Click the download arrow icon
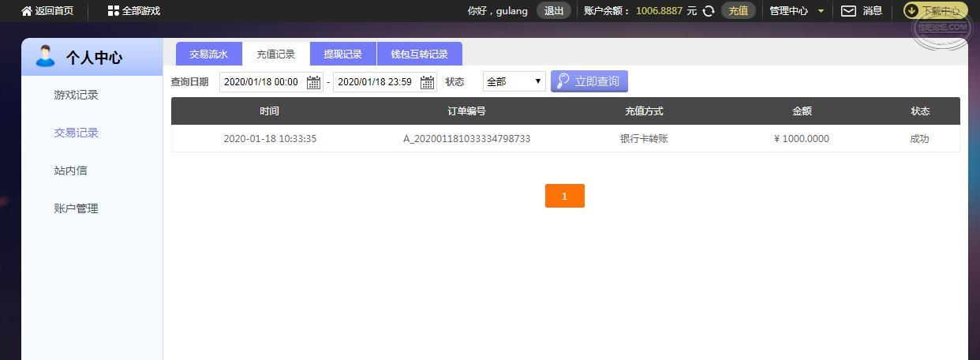Screen dimensions: 980x360 [x=911, y=11]
